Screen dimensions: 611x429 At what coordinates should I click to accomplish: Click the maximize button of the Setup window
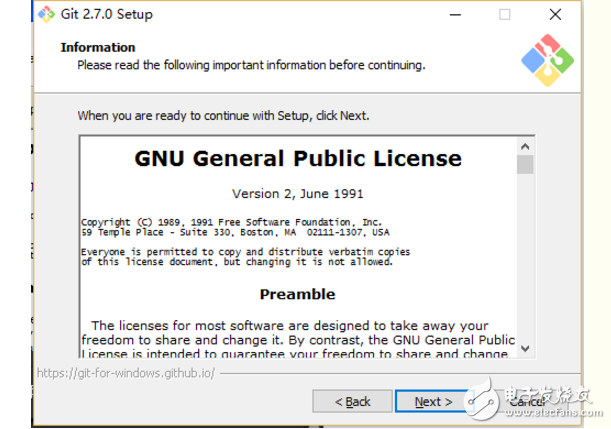pyautogui.click(x=505, y=15)
